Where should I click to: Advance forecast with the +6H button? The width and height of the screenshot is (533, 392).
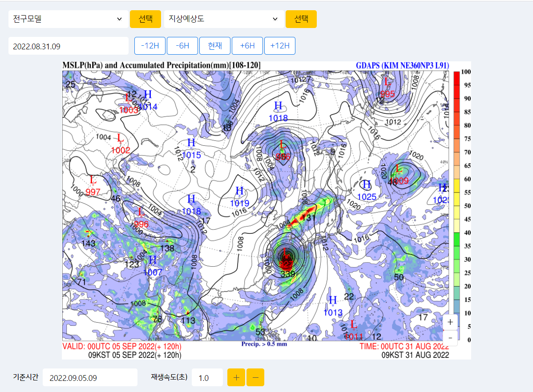247,46
